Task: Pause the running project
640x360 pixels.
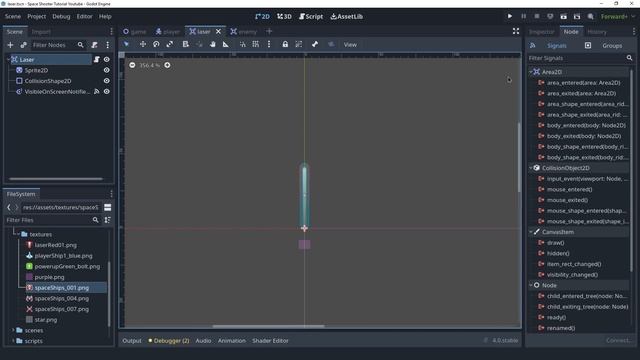Action: [524, 16]
